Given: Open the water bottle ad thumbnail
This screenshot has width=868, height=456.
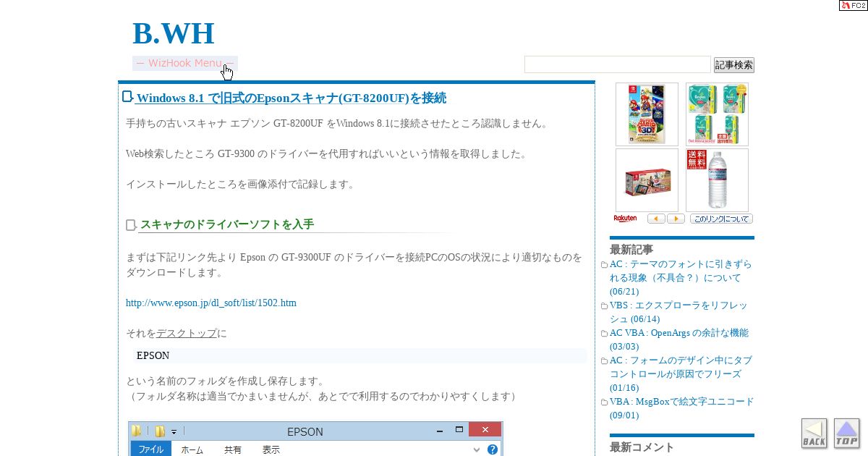Looking at the screenshot, I should (x=717, y=180).
